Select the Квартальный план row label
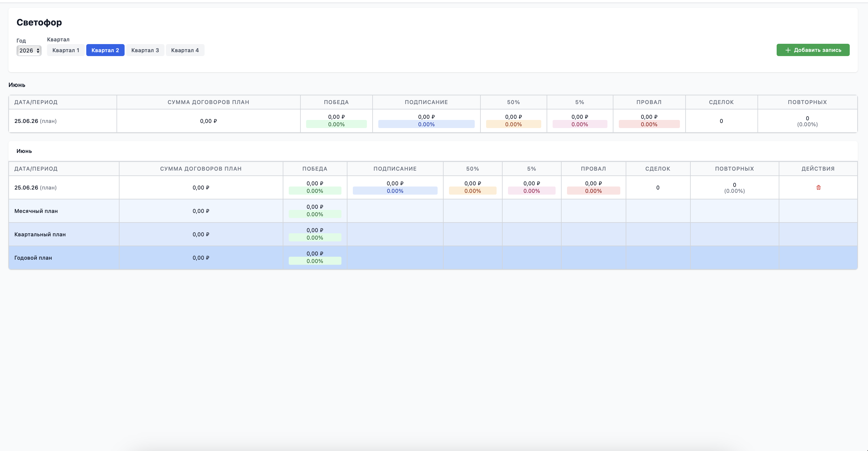The width and height of the screenshot is (868, 451). click(x=40, y=234)
